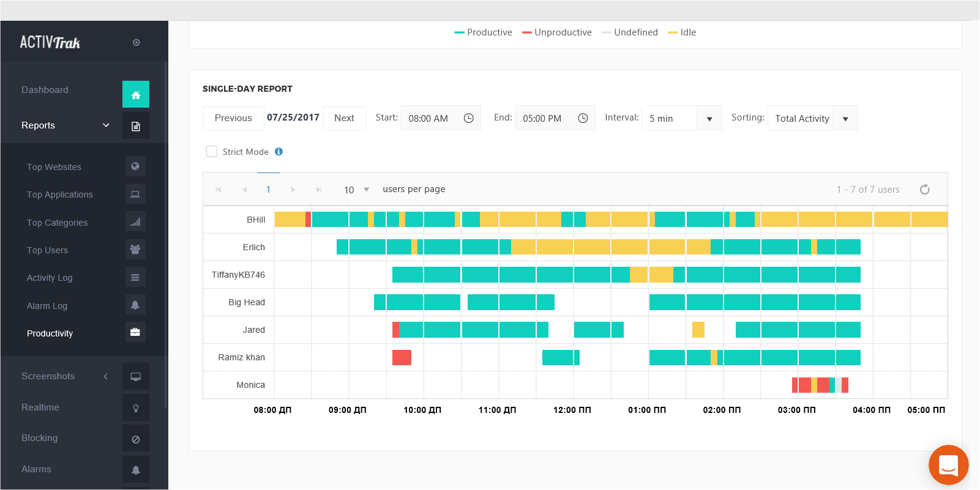Image resolution: width=980 pixels, height=490 pixels.
Task: Open the Productivity report
Action: pos(50,333)
